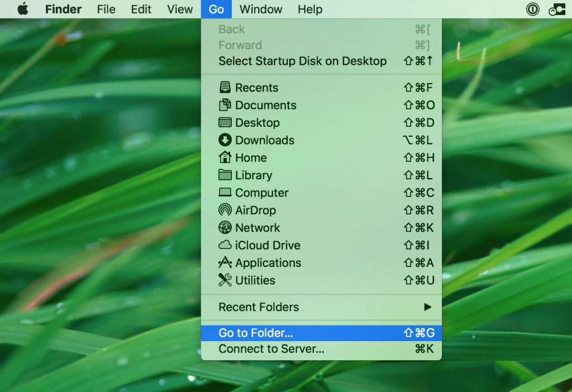Open the Apple menu logo
572x392 pixels.
coord(23,9)
